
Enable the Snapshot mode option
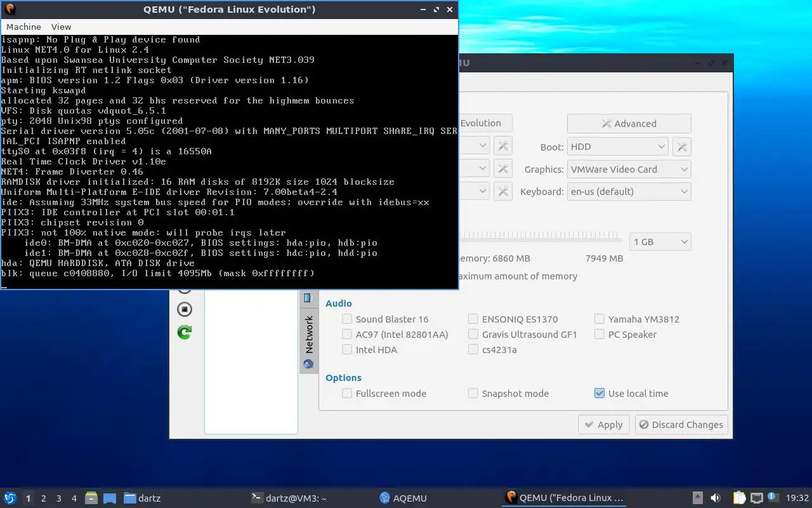(x=473, y=394)
